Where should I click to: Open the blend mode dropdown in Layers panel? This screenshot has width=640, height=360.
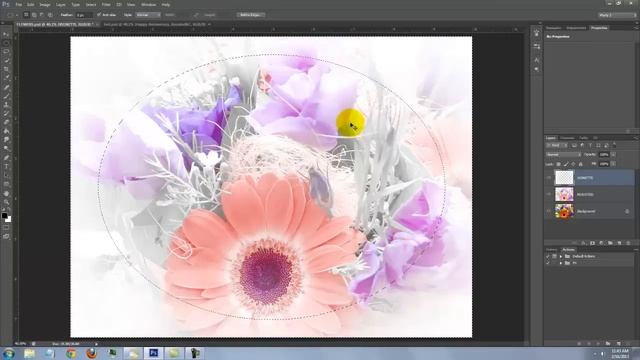click(x=563, y=155)
